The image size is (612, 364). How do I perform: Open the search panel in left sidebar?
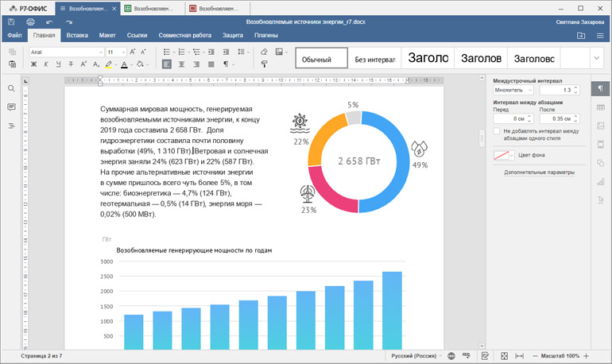[x=11, y=88]
